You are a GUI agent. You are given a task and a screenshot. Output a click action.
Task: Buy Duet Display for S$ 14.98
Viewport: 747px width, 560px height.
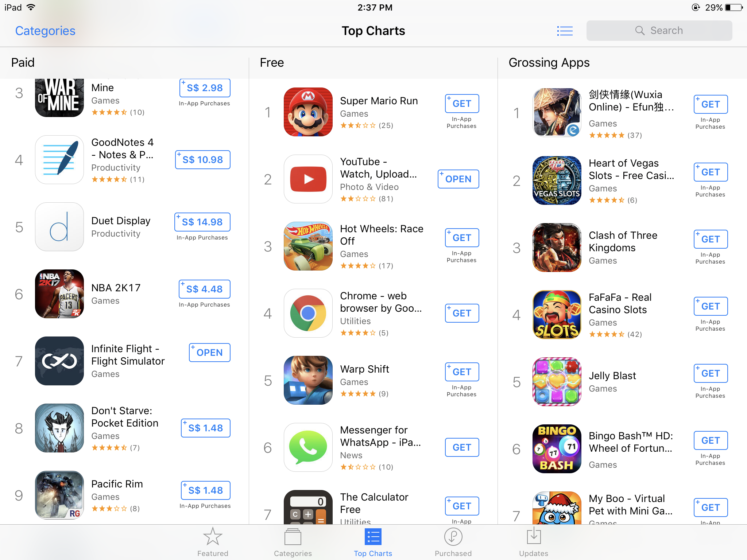pyautogui.click(x=202, y=222)
